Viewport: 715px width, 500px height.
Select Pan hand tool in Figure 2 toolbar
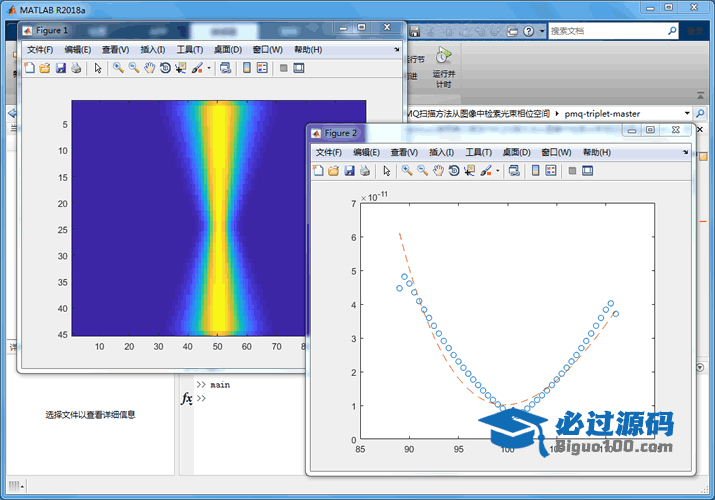(x=438, y=170)
